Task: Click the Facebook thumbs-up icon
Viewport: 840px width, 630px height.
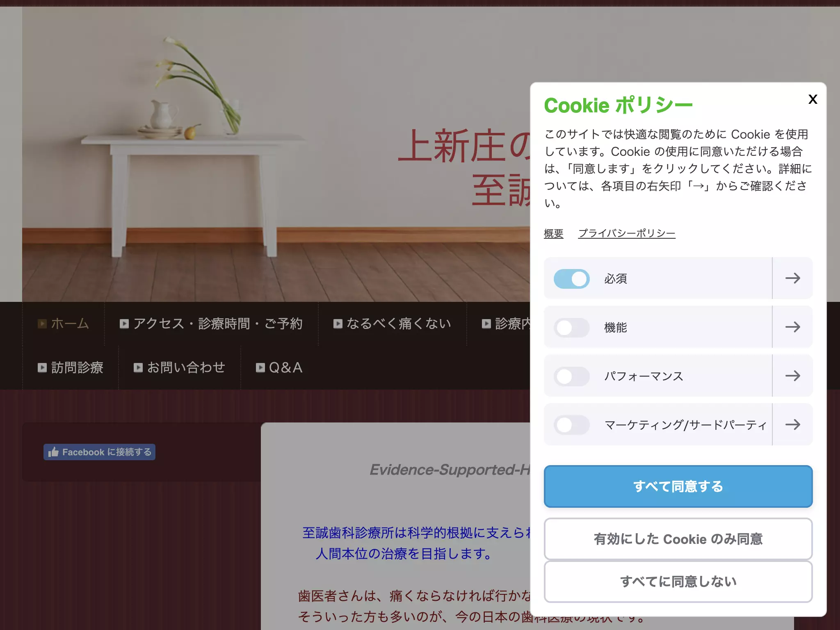Action: (53, 452)
